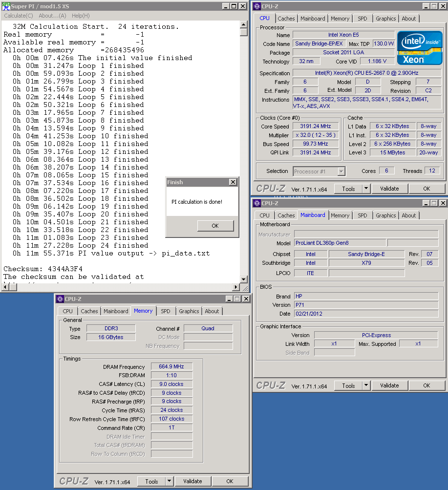This screenshot has width=448, height=490.
Task: Select Graphics tab in Mainboard CPU-Z window
Action: pos(385,215)
